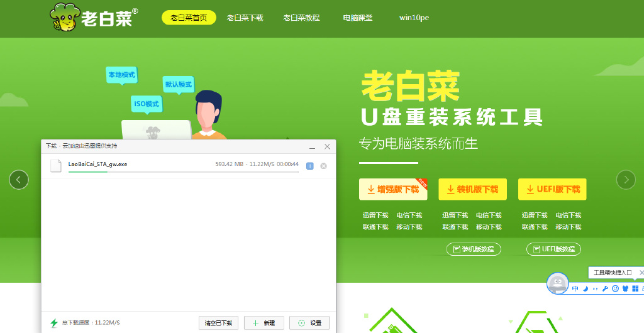Screen dimensions: 644x333
Task: Click the lightning bolt speed icon
Action: (54, 323)
